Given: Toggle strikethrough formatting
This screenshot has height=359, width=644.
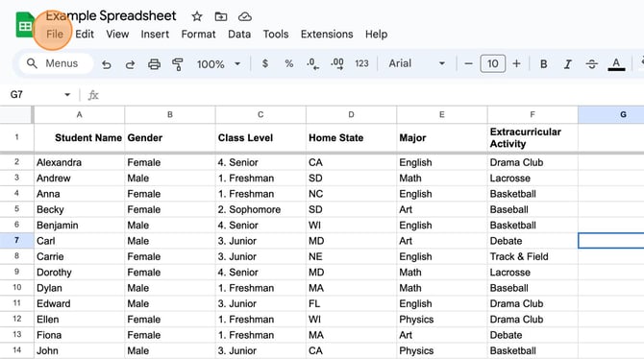Looking at the screenshot, I should click(x=592, y=64).
